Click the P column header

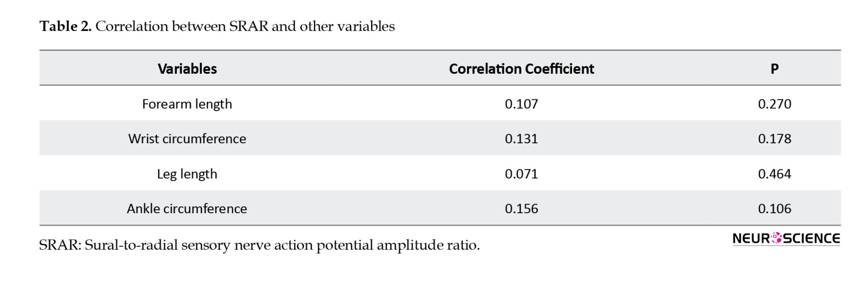pyautogui.click(x=774, y=69)
